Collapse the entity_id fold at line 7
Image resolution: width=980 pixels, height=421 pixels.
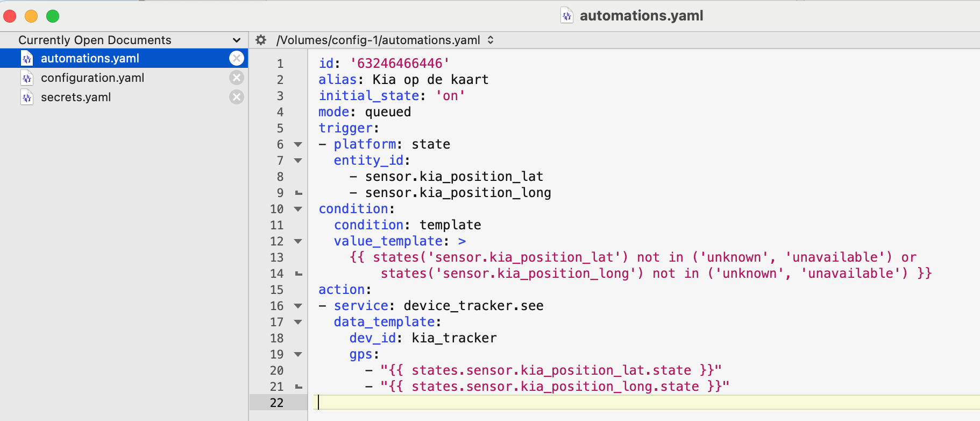coord(298,160)
